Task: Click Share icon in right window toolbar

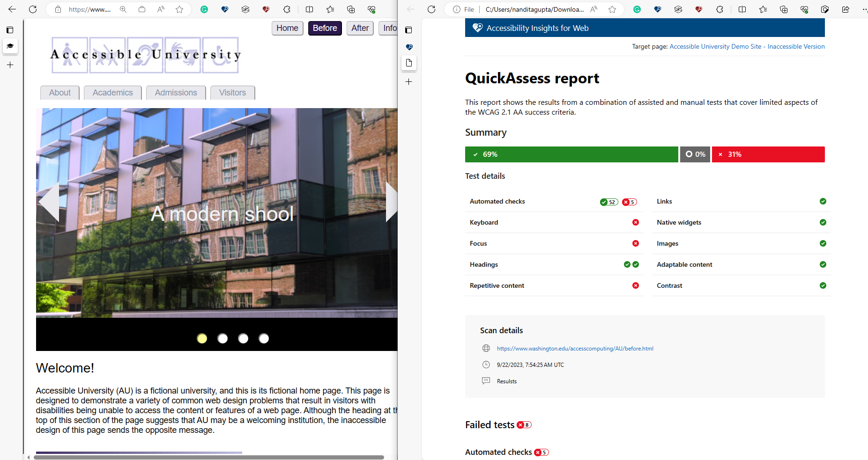Action: point(846,9)
